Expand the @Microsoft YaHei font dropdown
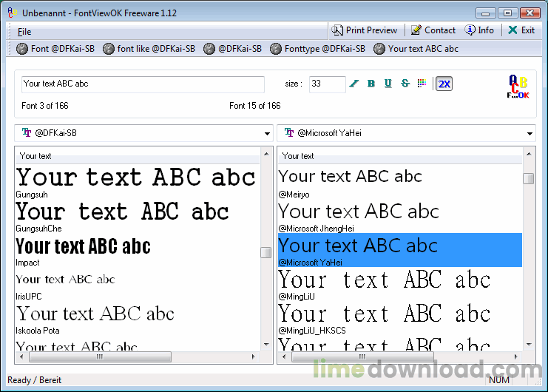 (530, 134)
